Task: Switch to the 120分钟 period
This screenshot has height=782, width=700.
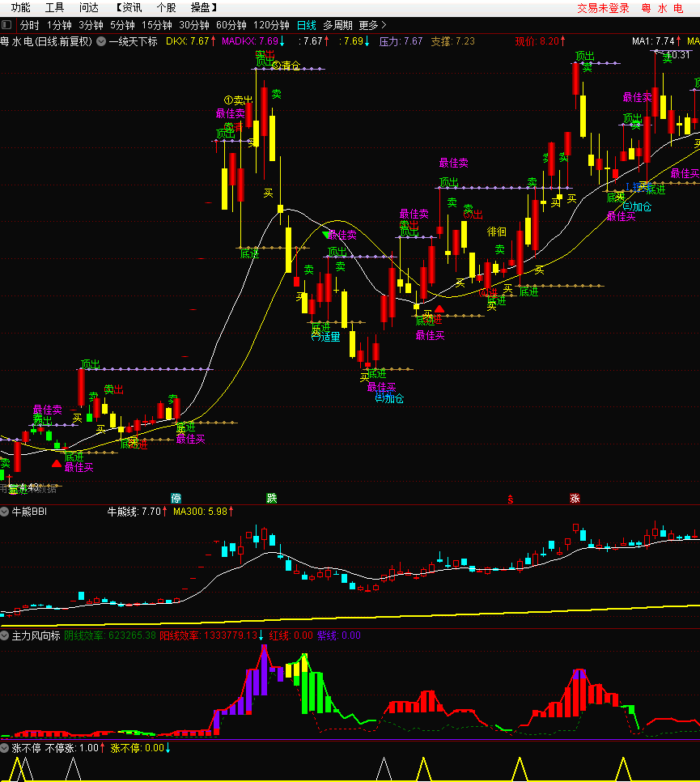Action: tap(271, 25)
